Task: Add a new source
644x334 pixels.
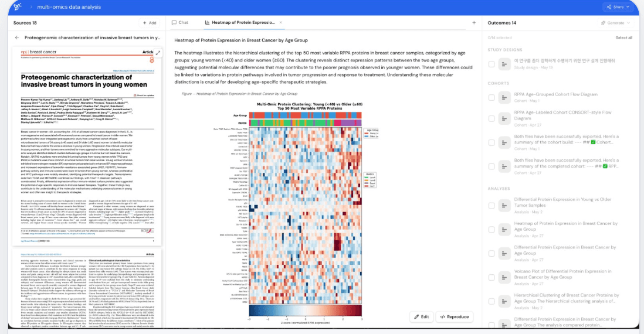Action: [150, 23]
